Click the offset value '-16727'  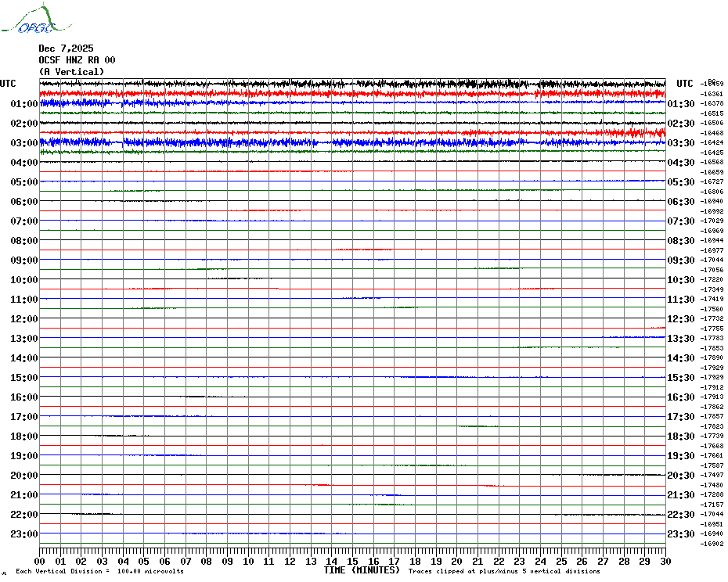(712, 182)
